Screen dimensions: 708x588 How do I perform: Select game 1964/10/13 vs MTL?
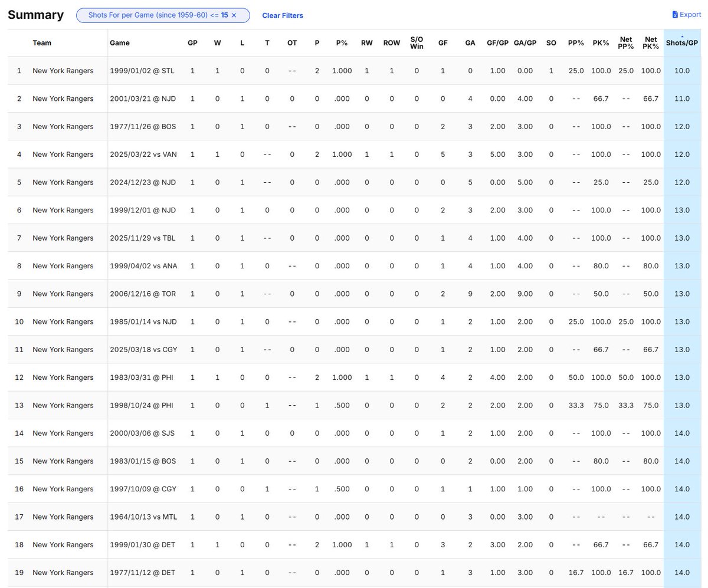click(x=143, y=517)
